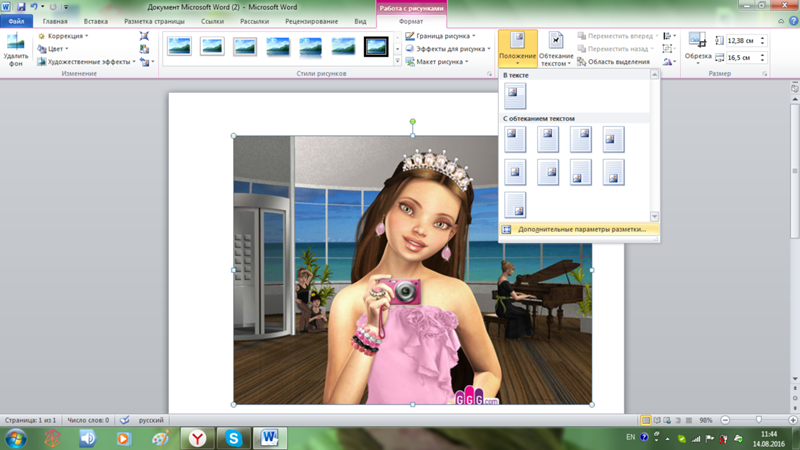Click the 98% zoom level button
Image resolution: width=800 pixels, height=450 pixels.
click(x=706, y=420)
